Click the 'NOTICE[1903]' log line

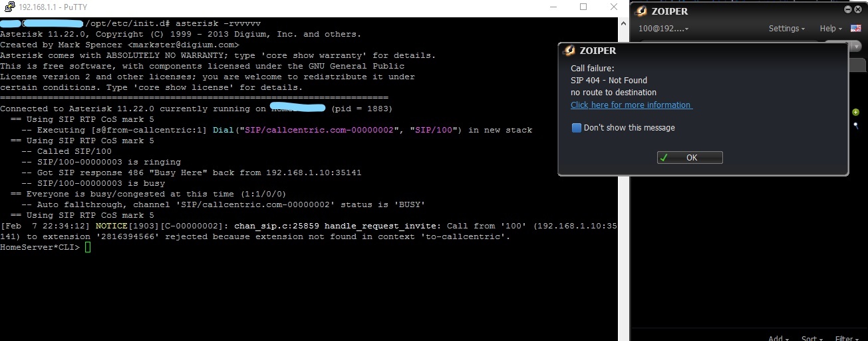pos(309,226)
